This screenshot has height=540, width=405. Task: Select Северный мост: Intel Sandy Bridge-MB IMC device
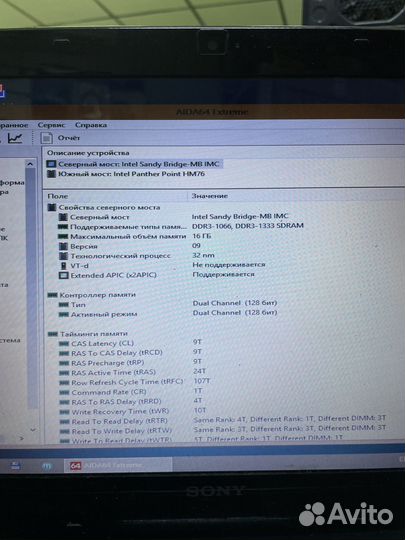(x=138, y=164)
